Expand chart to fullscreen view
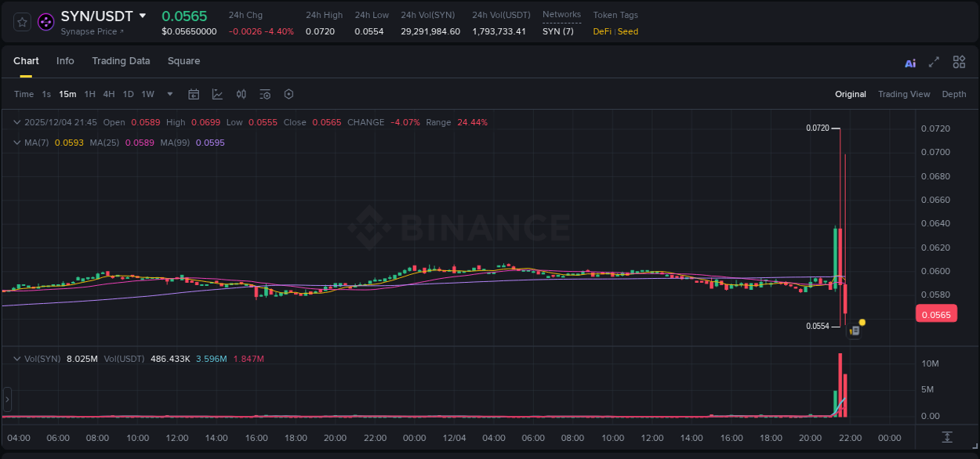This screenshot has height=459, width=980. coord(932,62)
